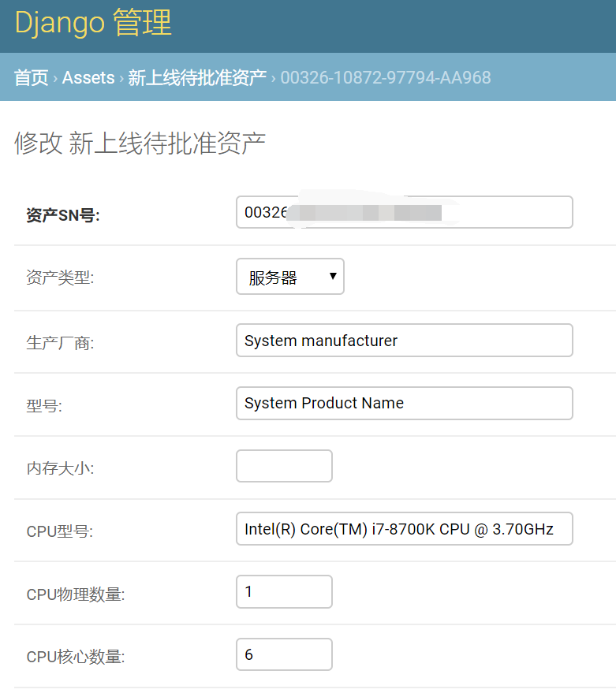Go to 首页 via the breadcrumb
The height and width of the screenshot is (693, 616).
(31, 77)
